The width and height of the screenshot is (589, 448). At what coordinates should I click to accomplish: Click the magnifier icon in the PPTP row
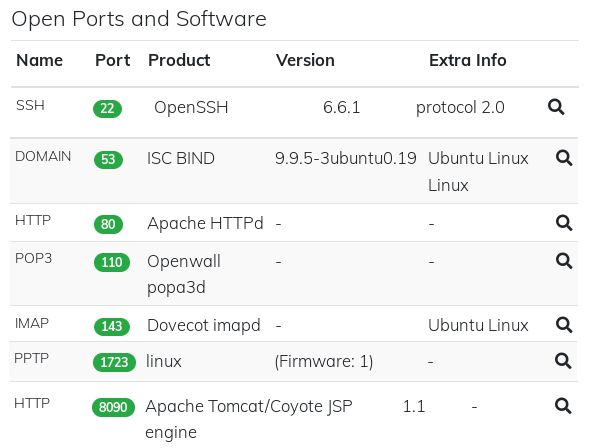[x=563, y=361]
